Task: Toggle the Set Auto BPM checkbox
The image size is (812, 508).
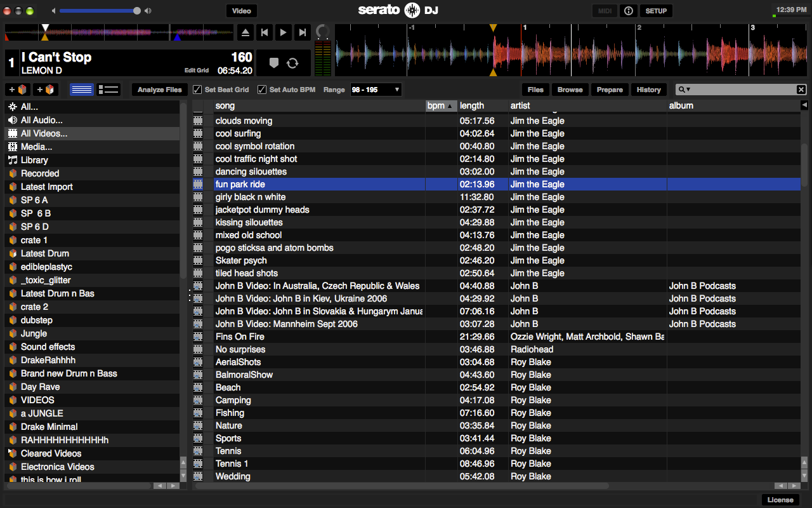Action: [x=262, y=90]
